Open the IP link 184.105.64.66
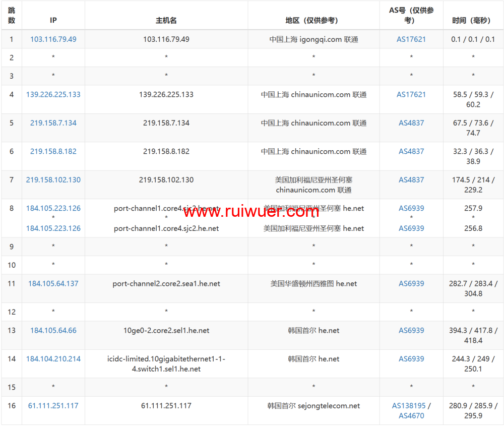 point(53,331)
